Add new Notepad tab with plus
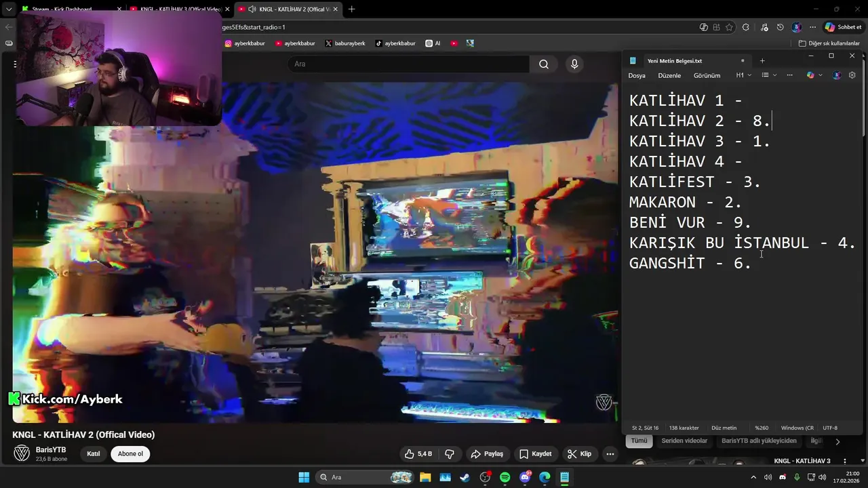This screenshot has height=488, width=868. pos(762,60)
